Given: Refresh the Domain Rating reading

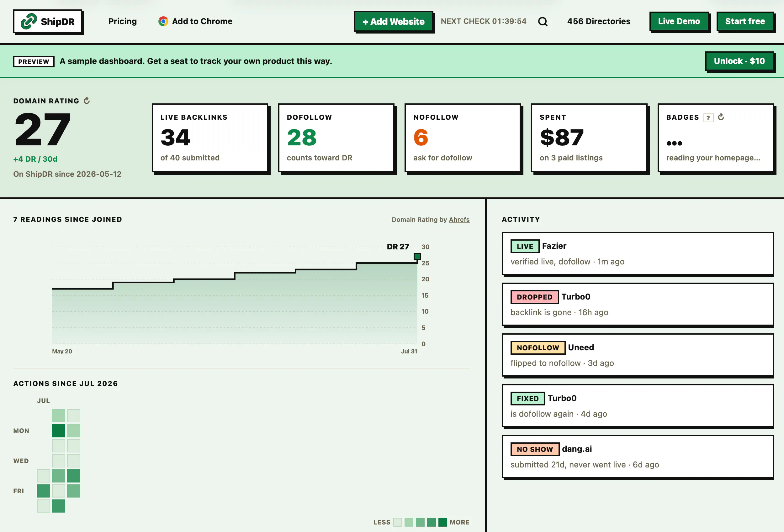Looking at the screenshot, I should point(87,101).
